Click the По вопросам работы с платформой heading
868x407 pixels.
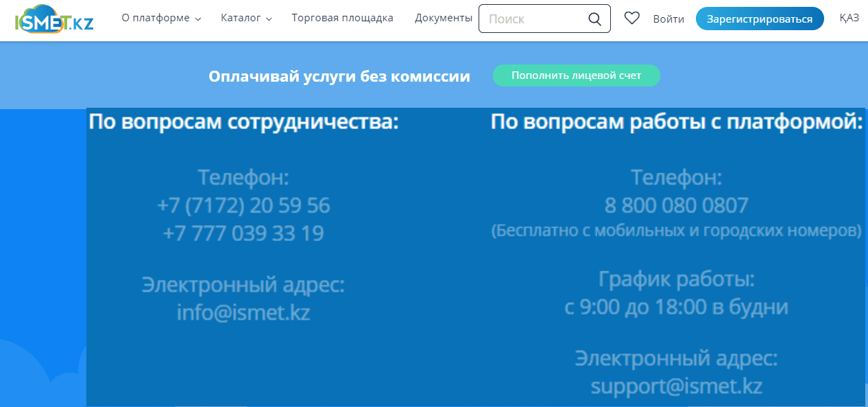tap(676, 122)
